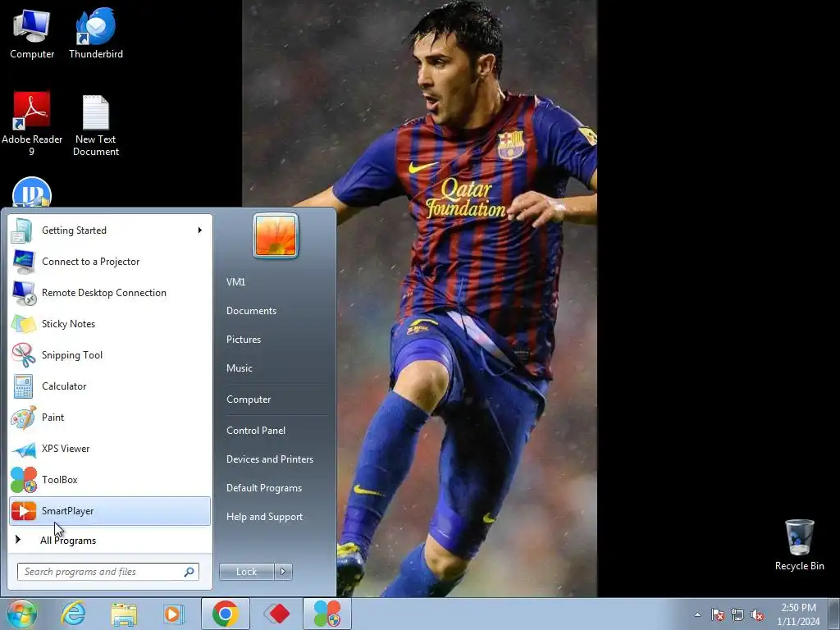Open the shutdown options arrow beside Lock
Screen dimensions: 840x630
[283, 572]
